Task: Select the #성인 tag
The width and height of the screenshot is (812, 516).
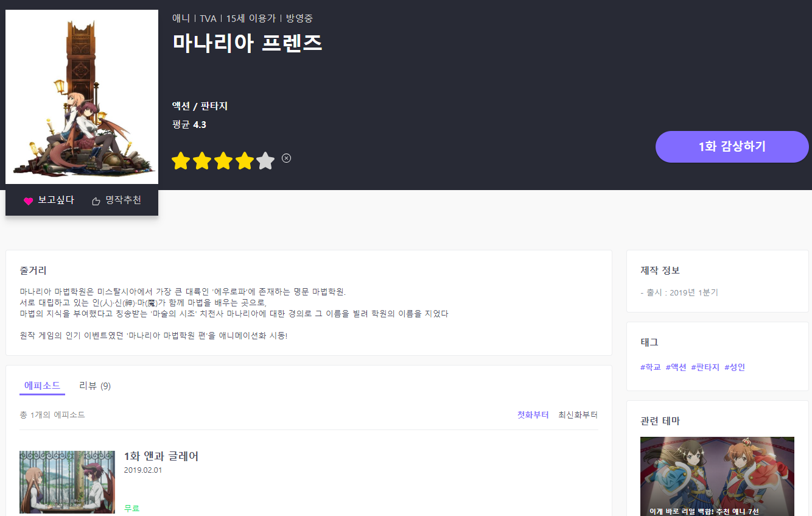Action: [x=735, y=367]
